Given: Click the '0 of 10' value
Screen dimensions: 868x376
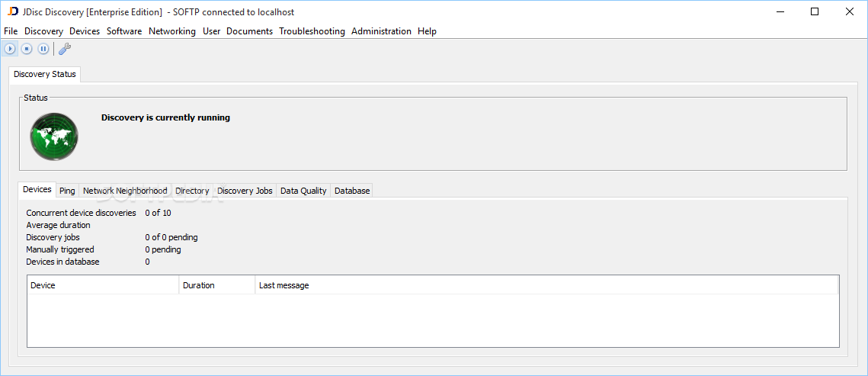Looking at the screenshot, I should 159,213.
